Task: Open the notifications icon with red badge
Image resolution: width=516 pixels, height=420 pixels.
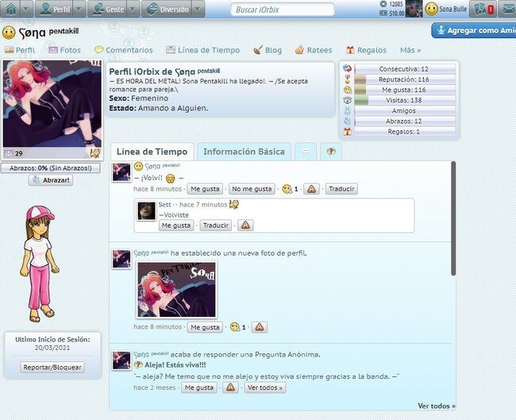Action: click(483, 10)
